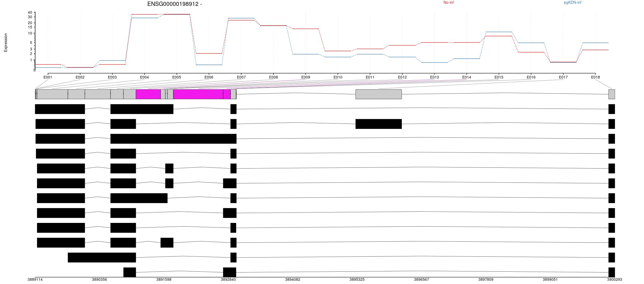Click the first small exon of bottom transcript
The width and height of the screenshot is (644, 284).
130,272
